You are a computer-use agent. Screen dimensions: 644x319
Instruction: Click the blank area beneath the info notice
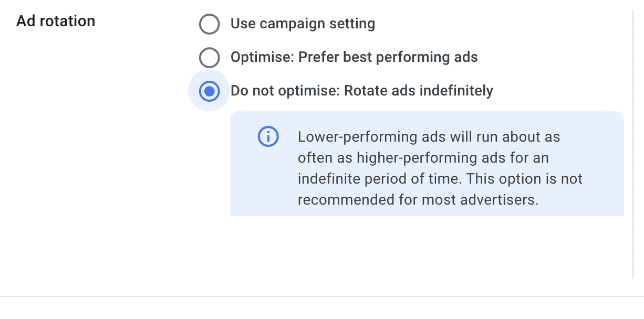427,247
